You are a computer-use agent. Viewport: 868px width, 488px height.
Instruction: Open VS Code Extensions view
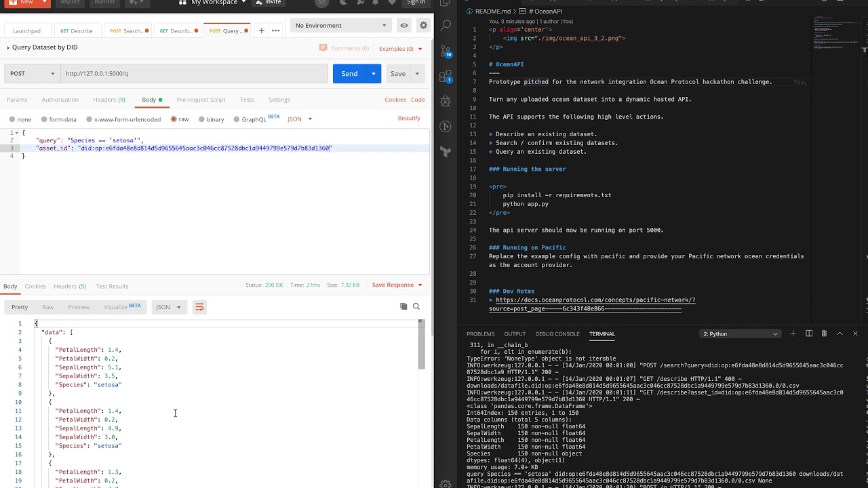(x=446, y=76)
